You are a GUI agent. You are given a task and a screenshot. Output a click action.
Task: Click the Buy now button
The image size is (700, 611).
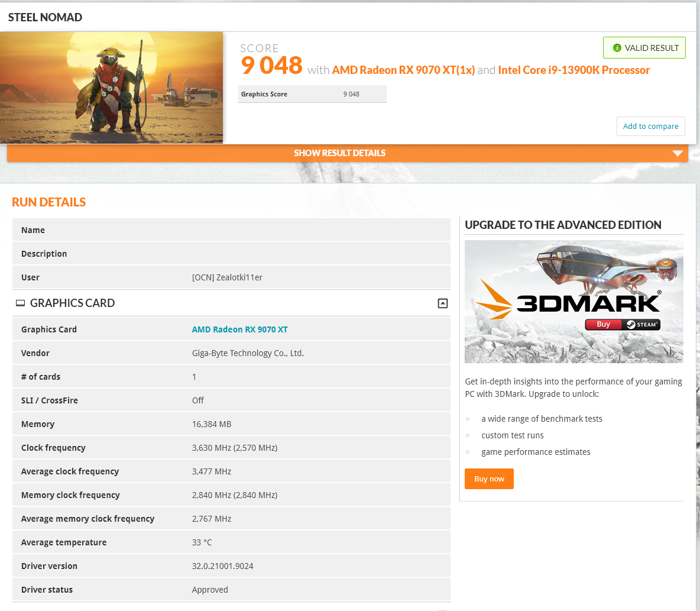click(x=489, y=479)
